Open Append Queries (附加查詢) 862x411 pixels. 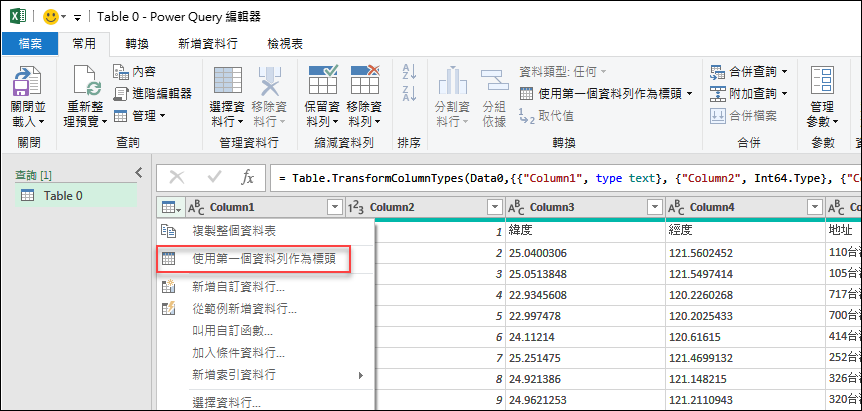749,93
